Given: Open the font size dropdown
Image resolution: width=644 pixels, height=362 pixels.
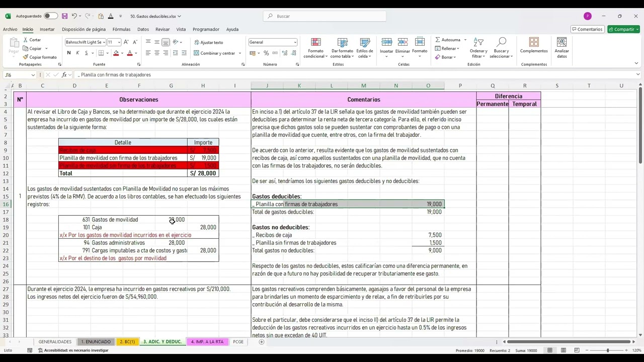Looking at the screenshot, I should pos(119,42).
